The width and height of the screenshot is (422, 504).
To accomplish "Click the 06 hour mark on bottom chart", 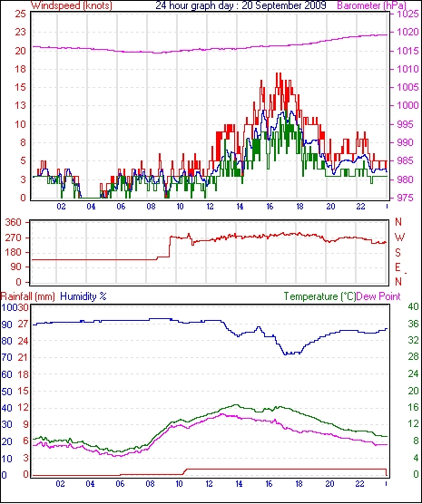I will click(120, 483).
